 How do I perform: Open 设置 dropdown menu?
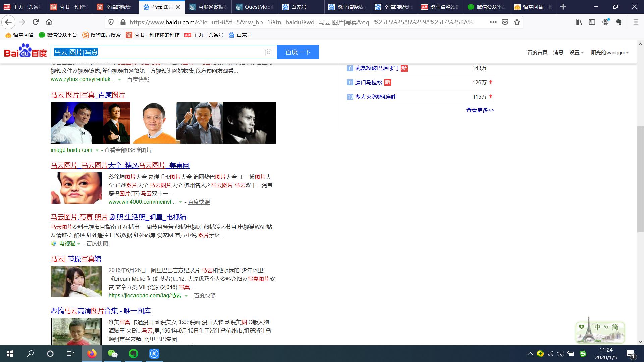tap(576, 53)
